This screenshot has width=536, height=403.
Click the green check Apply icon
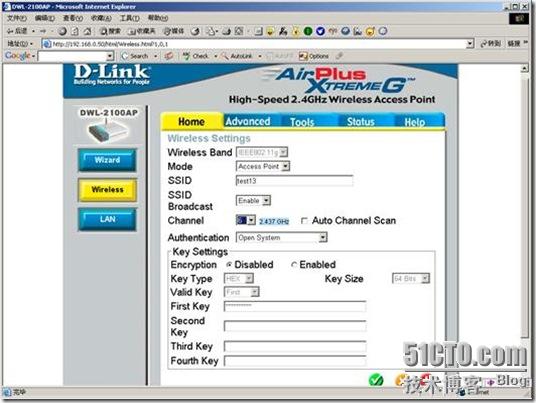[x=376, y=380]
